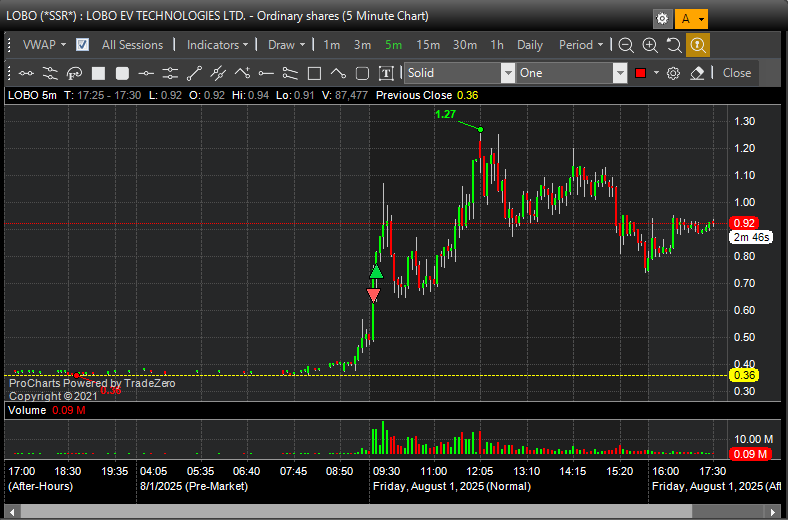
Task: Select the angled line tool
Action: point(338,73)
